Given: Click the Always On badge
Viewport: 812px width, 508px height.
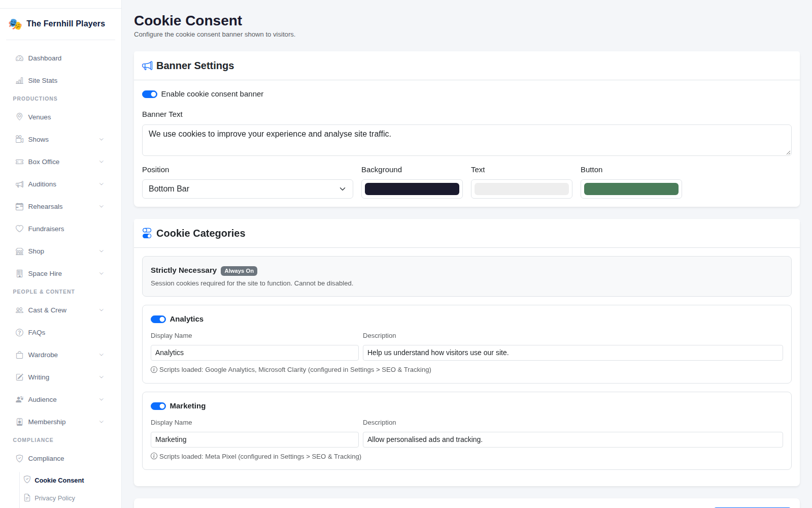Looking at the screenshot, I should (x=239, y=271).
